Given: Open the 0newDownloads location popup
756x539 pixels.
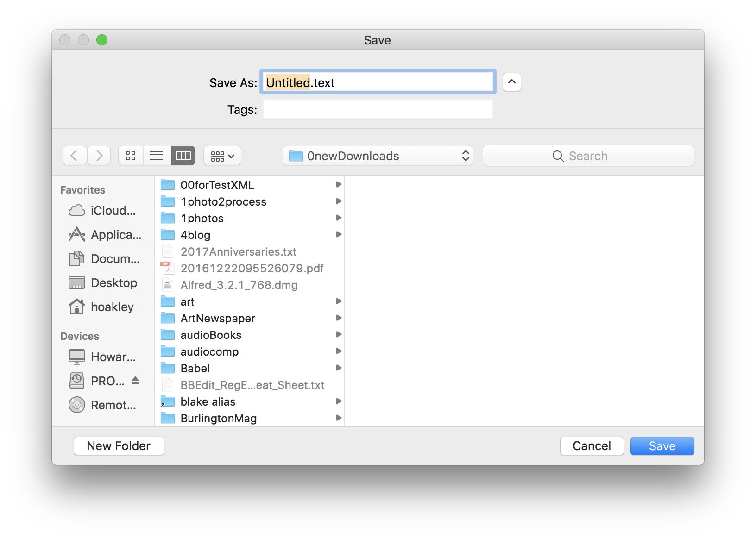Looking at the screenshot, I should (378, 156).
